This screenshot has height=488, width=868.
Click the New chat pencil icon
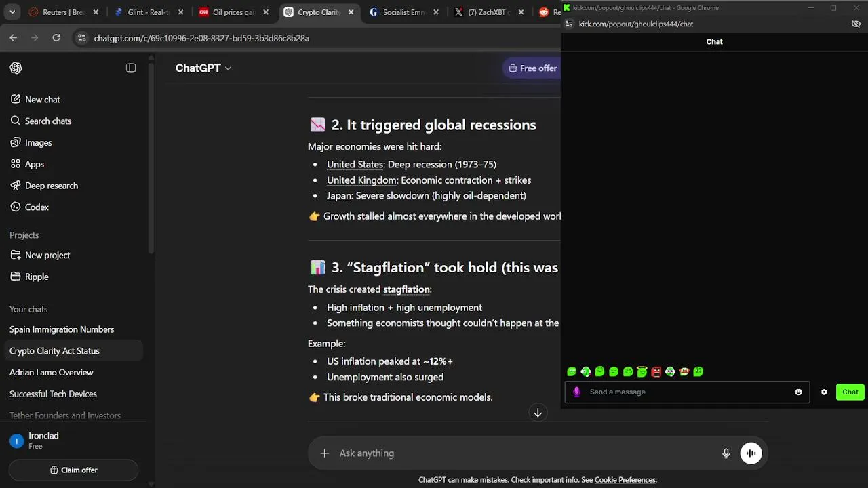click(15, 99)
